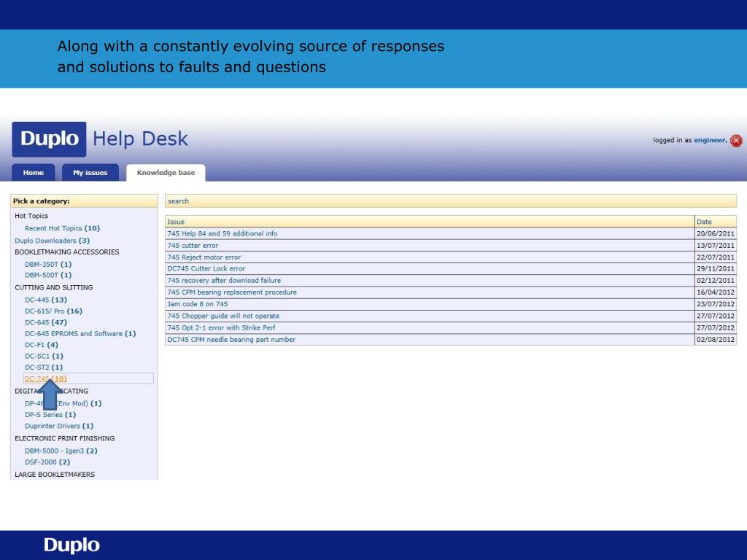The width and height of the screenshot is (747, 560).
Task: Open 745 recovery after download failure
Action: 224,281
